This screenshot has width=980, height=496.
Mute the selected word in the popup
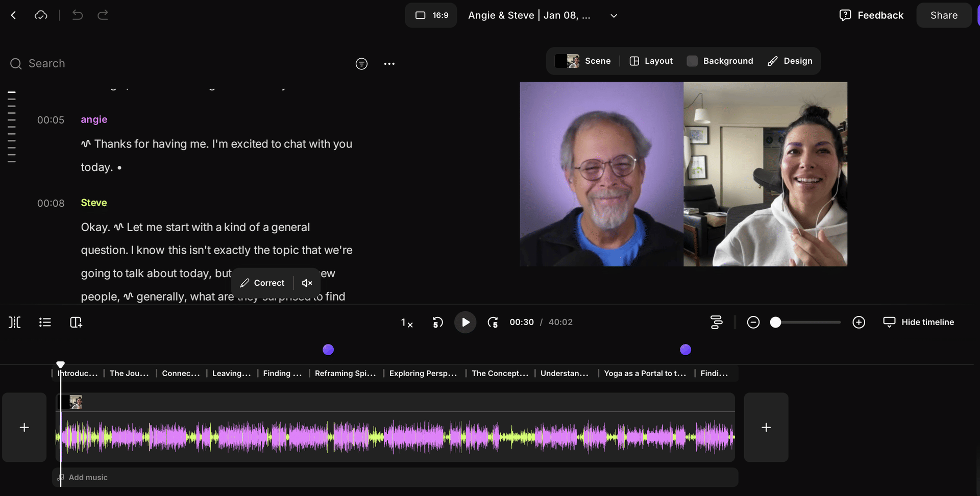307,283
